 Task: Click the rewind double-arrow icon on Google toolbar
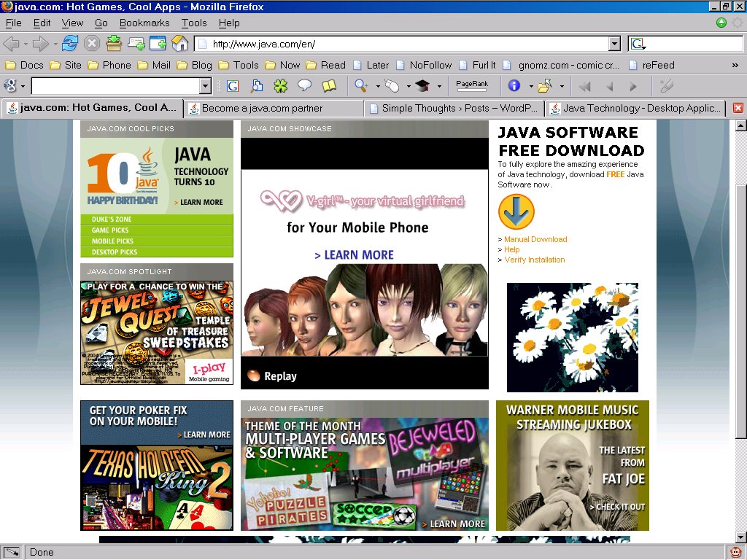(x=584, y=86)
